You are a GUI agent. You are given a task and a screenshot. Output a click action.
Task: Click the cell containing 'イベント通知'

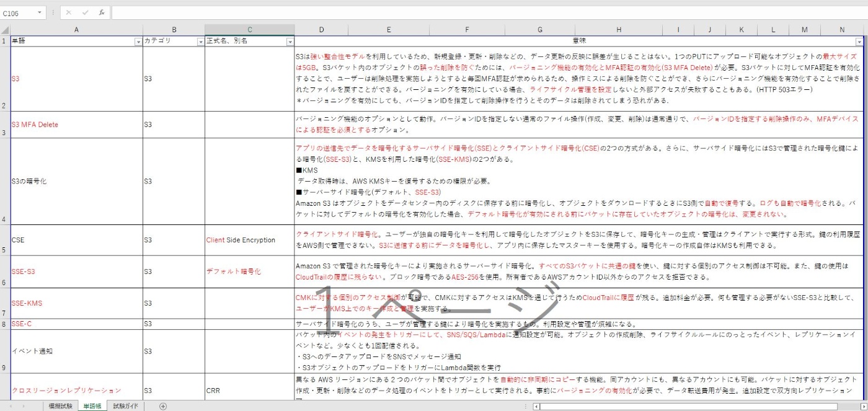coord(76,351)
